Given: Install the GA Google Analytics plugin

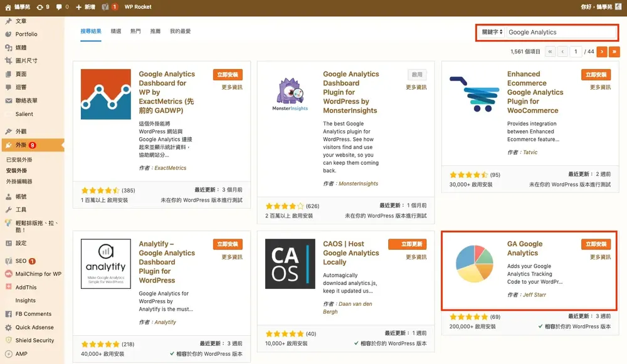Looking at the screenshot, I should (596, 244).
